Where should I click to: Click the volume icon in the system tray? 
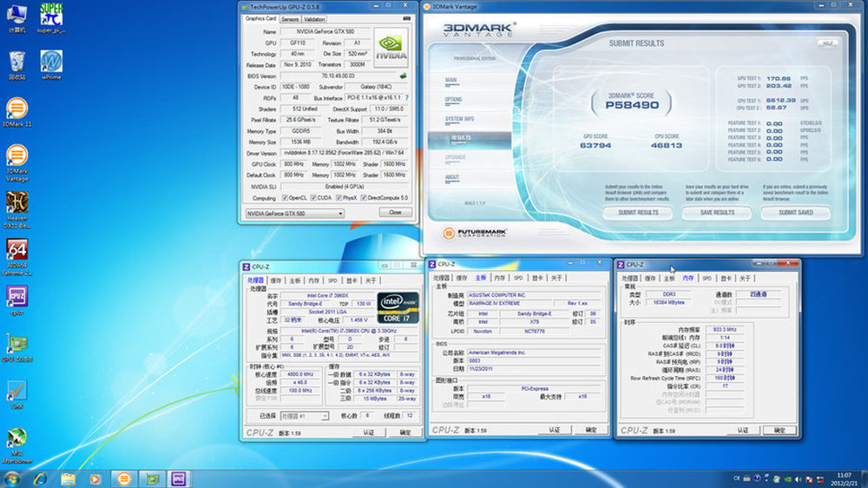(x=798, y=479)
